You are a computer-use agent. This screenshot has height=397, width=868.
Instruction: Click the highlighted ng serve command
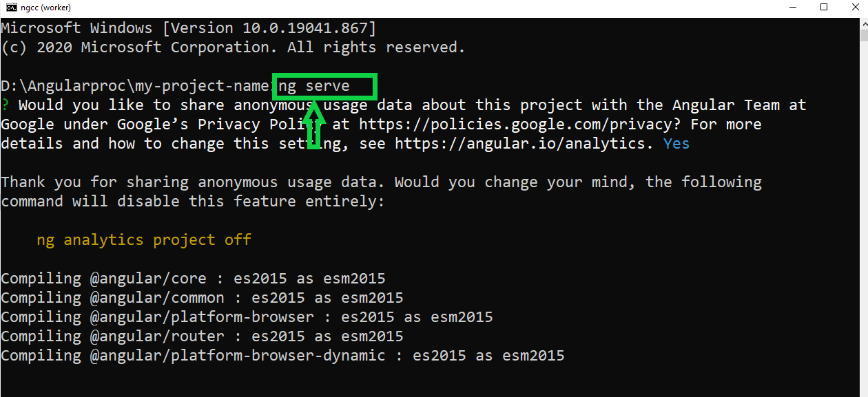point(325,87)
